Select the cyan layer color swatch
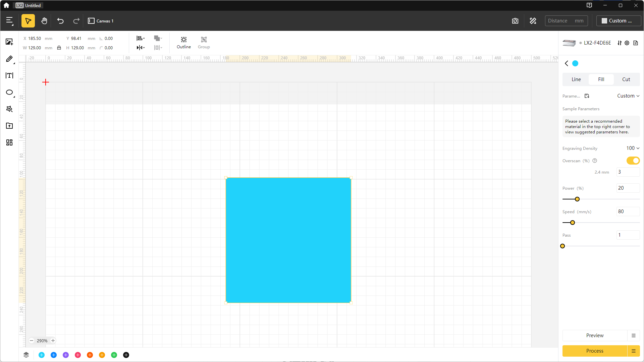Image resolution: width=644 pixels, height=362 pixels. [42, 355]
